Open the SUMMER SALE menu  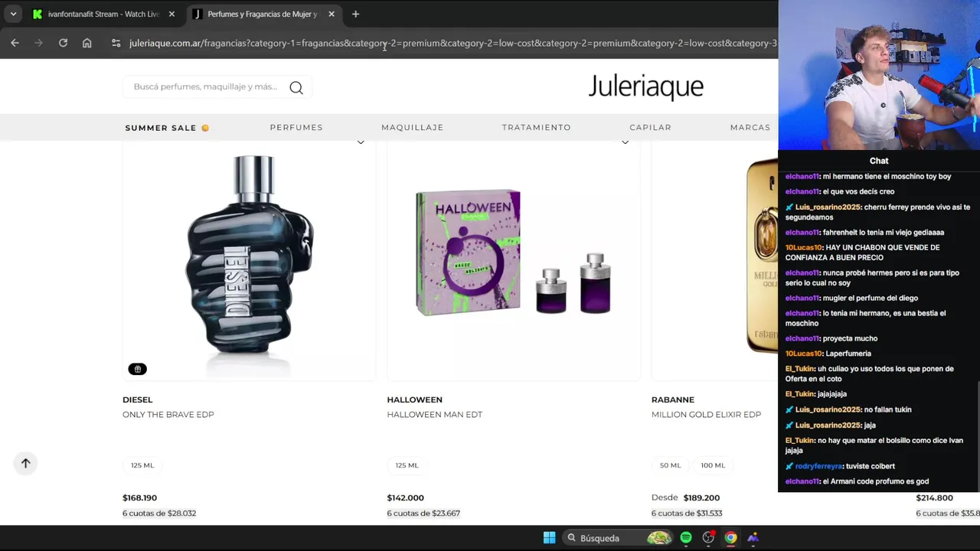[167, 128]
